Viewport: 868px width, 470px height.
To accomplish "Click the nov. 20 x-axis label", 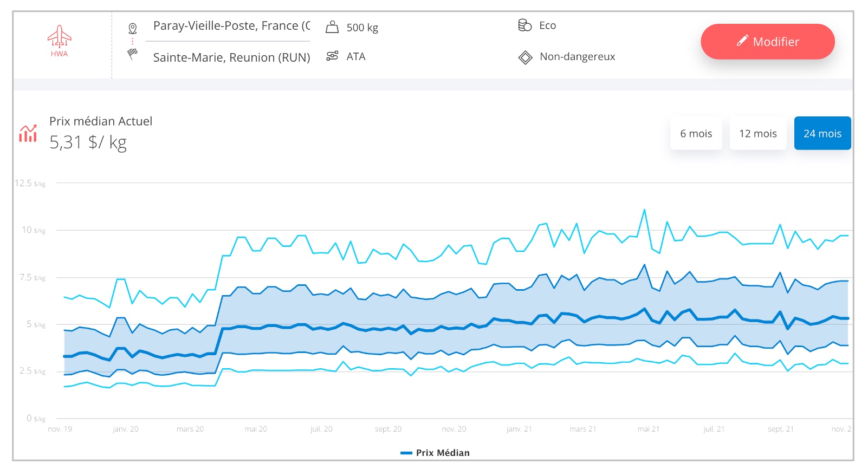I will (454, 429).
